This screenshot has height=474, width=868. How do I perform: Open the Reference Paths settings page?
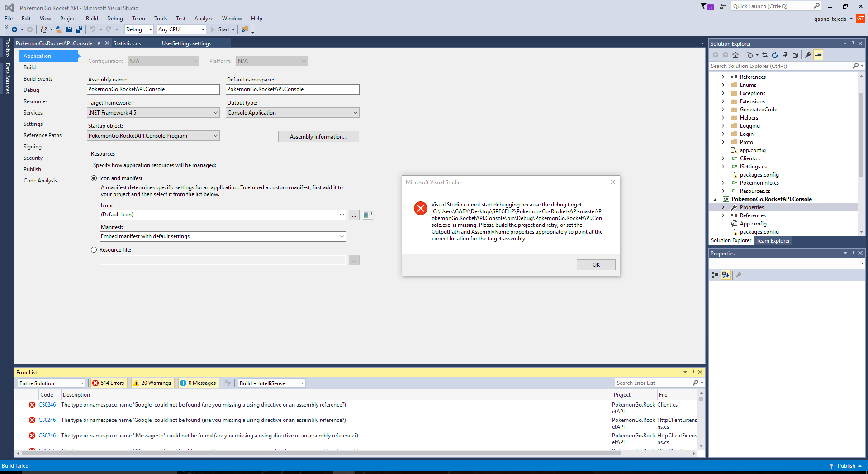(x=43, y=135)
